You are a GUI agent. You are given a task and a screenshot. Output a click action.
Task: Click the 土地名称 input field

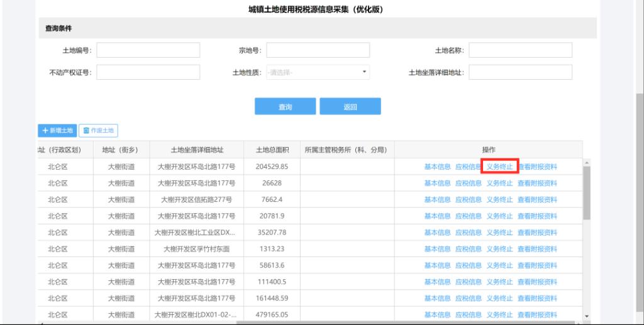tap(520, 50)
